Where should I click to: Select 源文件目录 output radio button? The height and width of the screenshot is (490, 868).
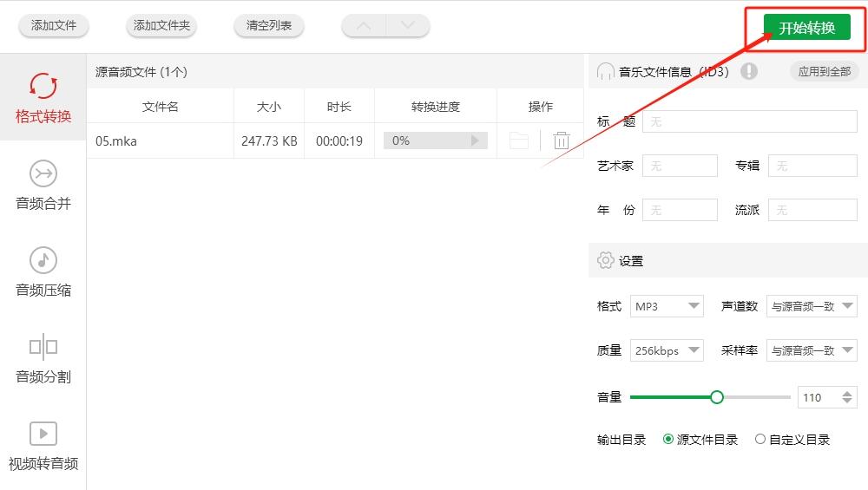[668, 439]
